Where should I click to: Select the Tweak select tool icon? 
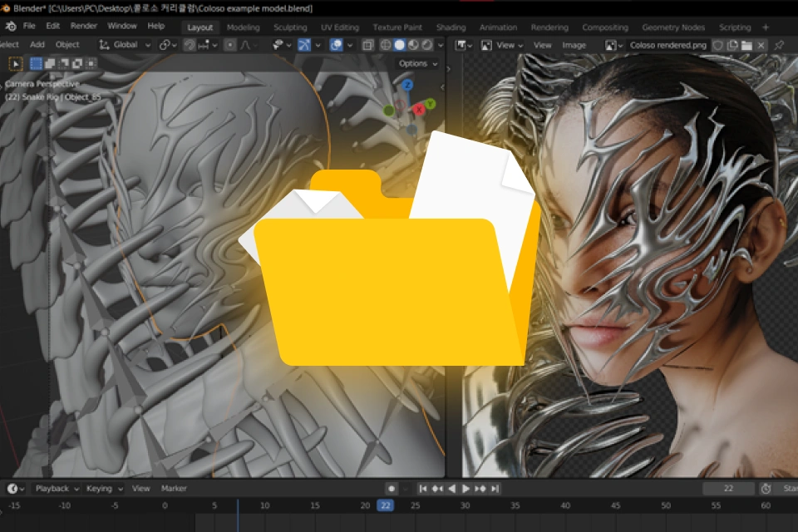point(16,64)
